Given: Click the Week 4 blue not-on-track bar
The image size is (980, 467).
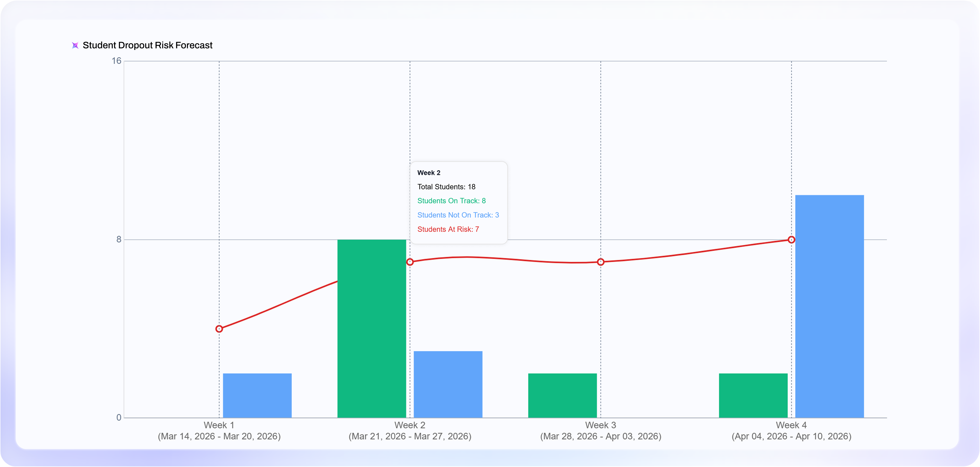Looking at the screenshot, I should coord(830,307).
